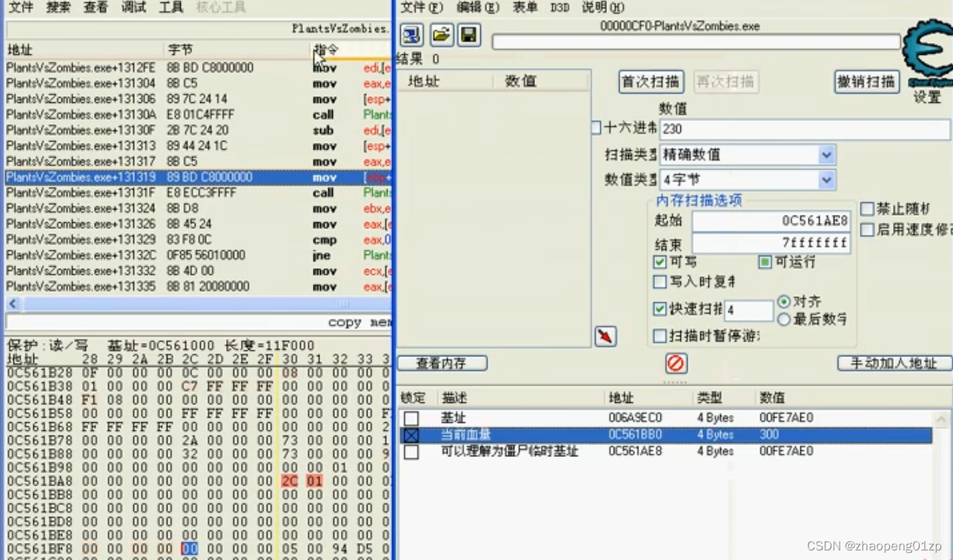953x560 pixels.
Task: Toggle the 快速扫描 checkbox
Action: tap(660, 309)
